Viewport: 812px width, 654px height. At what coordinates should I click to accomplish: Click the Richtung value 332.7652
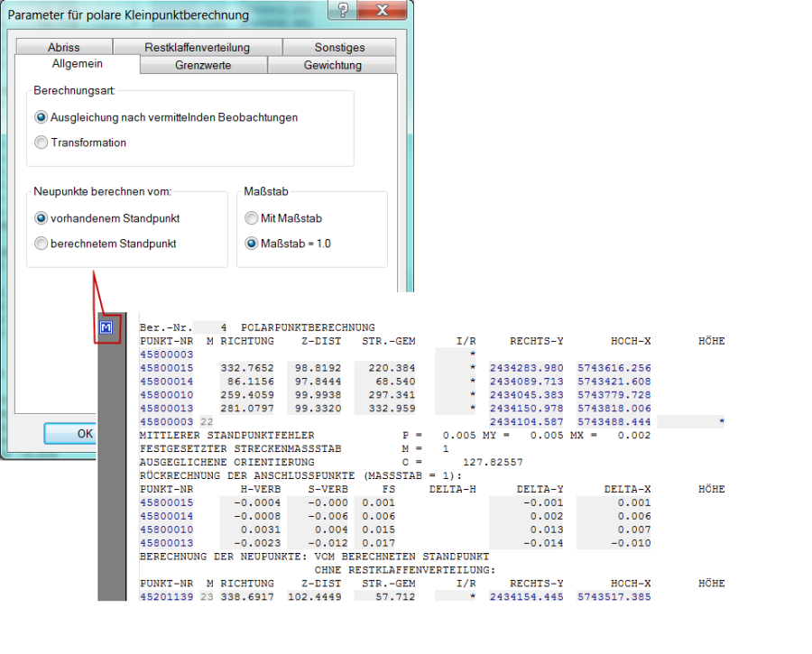[x=245, y=368]
